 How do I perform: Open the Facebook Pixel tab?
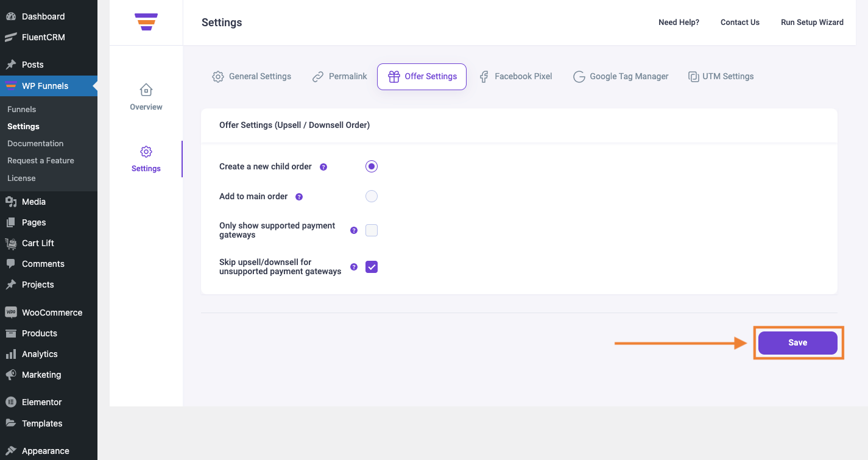[515, 77]
